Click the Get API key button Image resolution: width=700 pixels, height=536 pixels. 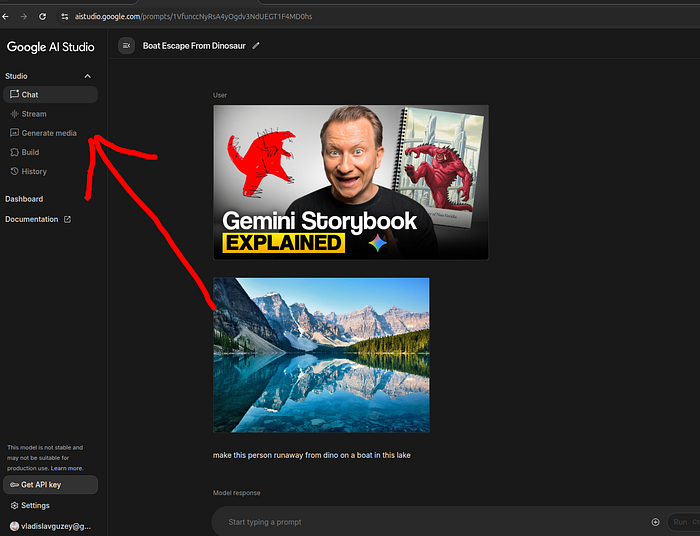point(50,485)
